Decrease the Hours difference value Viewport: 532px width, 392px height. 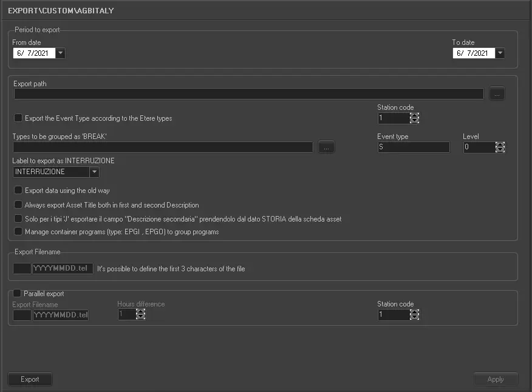tap(141, 317)
